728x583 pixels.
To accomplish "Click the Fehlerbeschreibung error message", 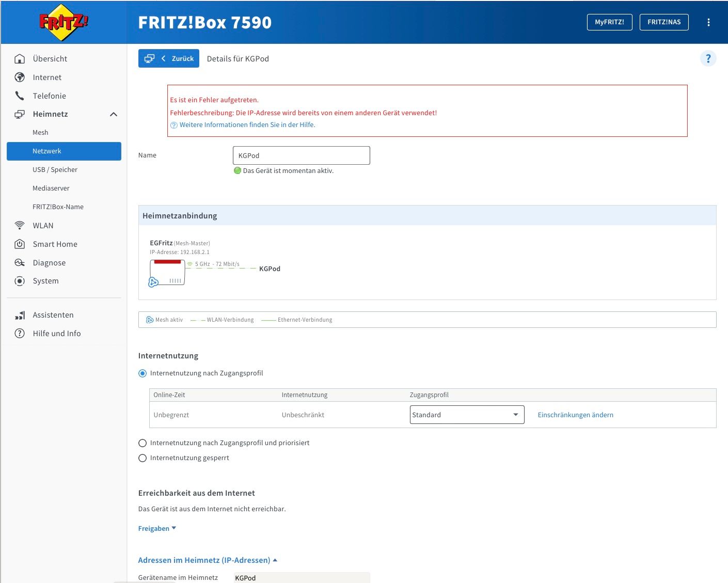I will 304,113.
